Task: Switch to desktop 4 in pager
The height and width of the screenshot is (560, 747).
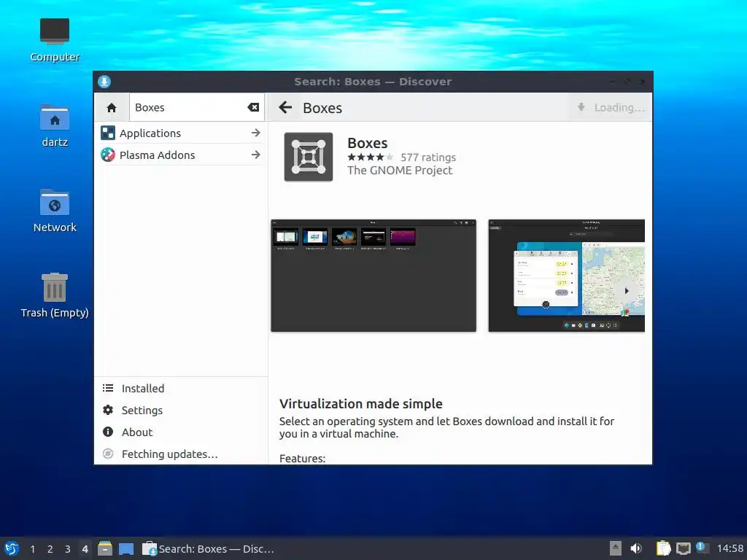Action: [85, 549]
